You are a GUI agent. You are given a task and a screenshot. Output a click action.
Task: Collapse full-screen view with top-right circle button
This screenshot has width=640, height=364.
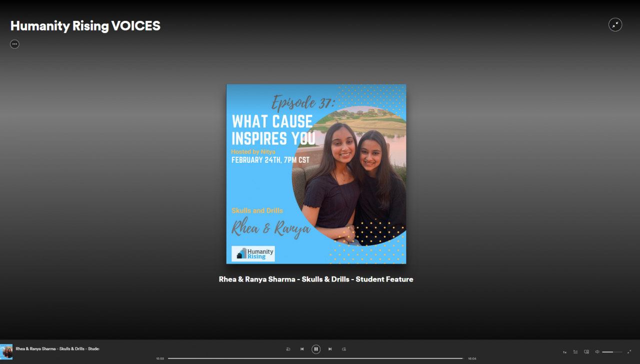coord(615,24)
